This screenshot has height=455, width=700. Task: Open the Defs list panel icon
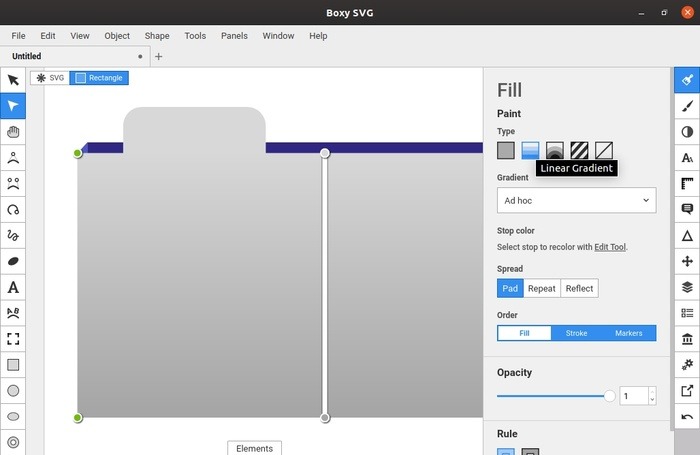click(x=687, y=313)
